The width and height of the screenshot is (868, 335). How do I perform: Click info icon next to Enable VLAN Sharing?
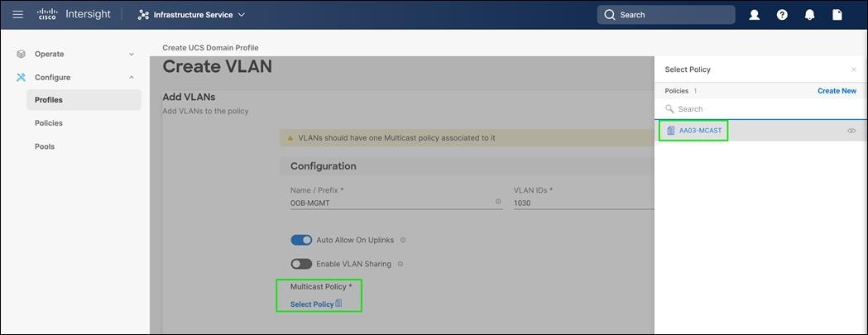coord(400,264)
